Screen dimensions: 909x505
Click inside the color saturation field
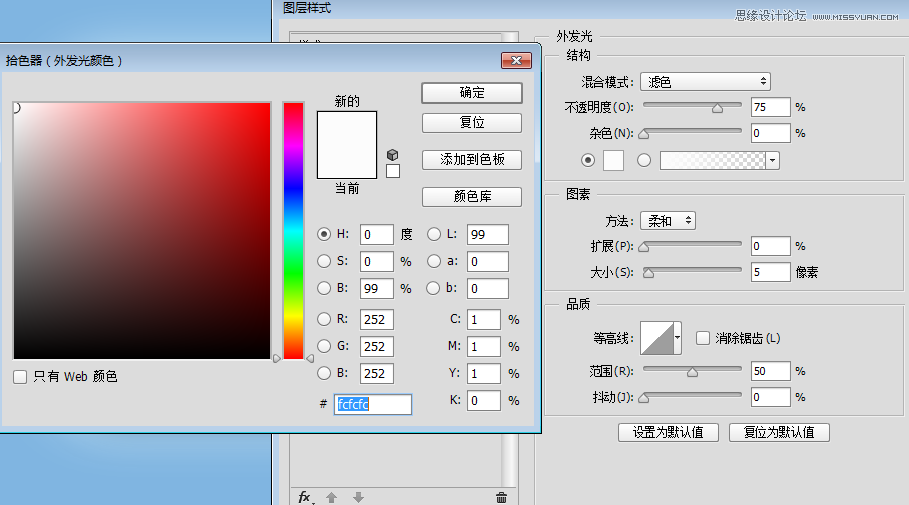click(142, 231)
